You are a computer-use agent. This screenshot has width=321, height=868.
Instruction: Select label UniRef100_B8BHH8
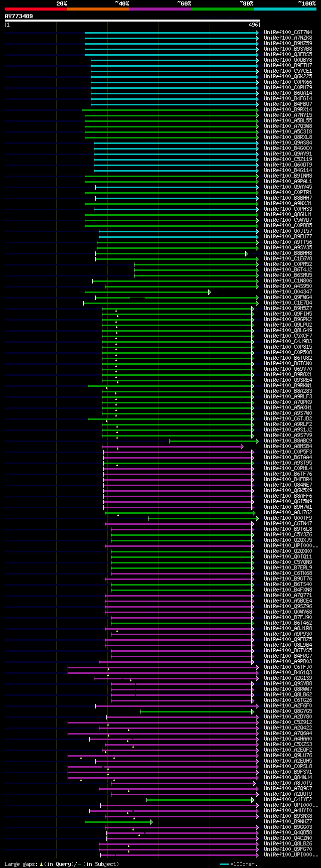288,253
